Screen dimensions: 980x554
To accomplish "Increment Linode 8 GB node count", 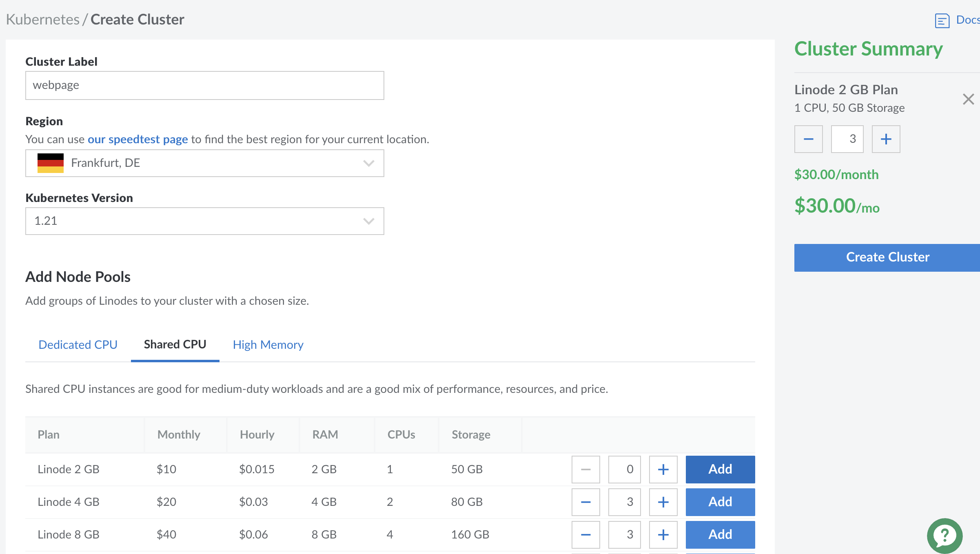I will click(663, 534).
